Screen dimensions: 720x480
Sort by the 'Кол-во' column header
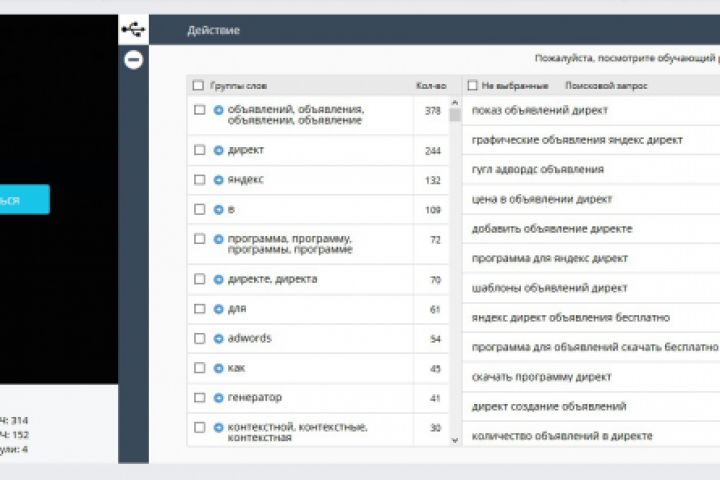pos(429,86)
